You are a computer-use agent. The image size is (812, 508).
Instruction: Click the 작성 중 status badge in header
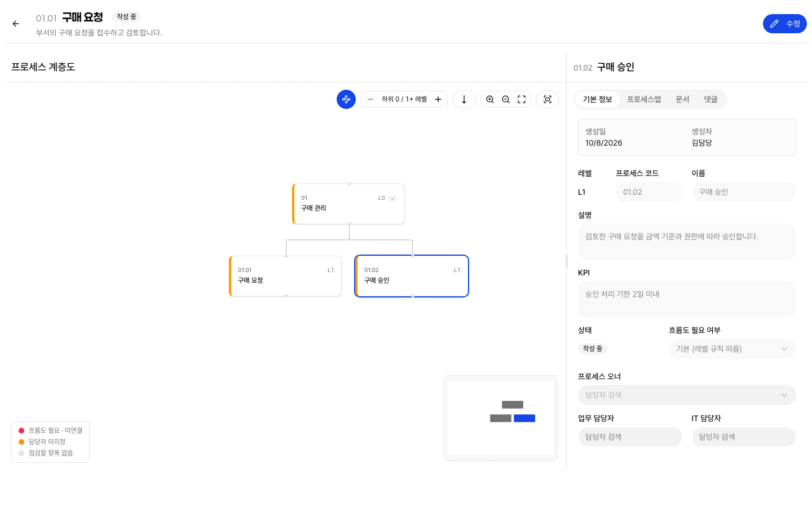point(126,17)
